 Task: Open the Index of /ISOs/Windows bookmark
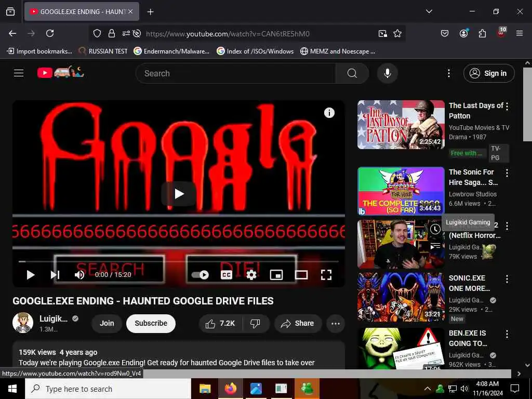coord(255,51)
